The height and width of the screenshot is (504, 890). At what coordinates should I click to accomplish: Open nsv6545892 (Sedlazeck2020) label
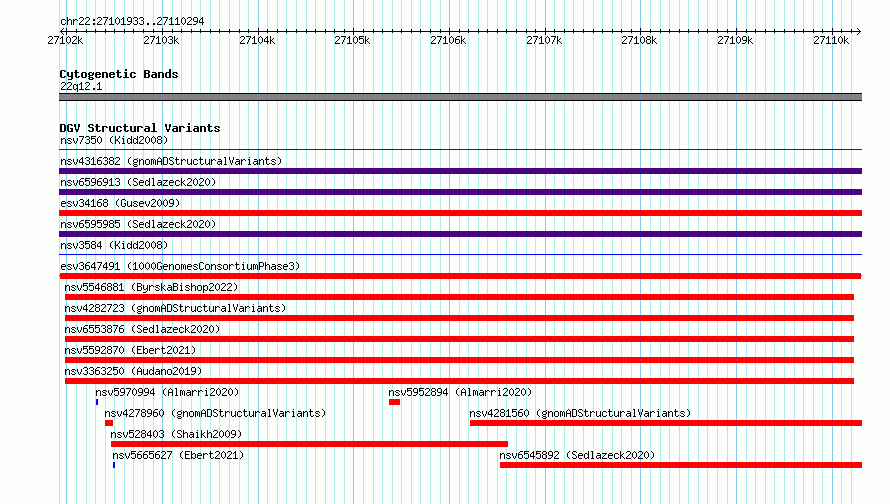[577, 455]
